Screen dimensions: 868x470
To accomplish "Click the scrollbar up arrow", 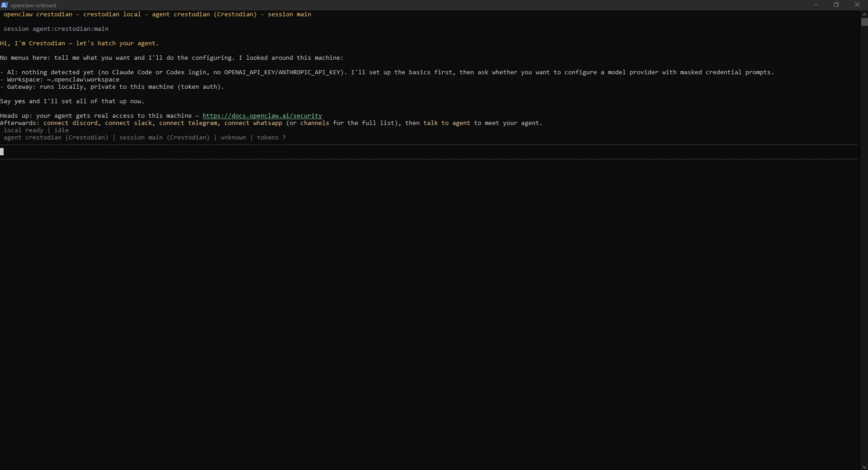I will pyautogui.click(x=864, y=14).
